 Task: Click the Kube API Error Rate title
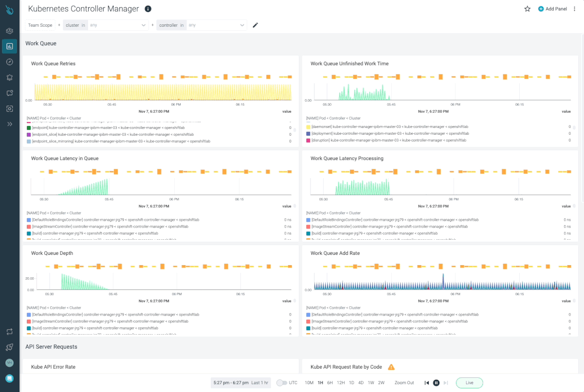[x=53, y=367]
